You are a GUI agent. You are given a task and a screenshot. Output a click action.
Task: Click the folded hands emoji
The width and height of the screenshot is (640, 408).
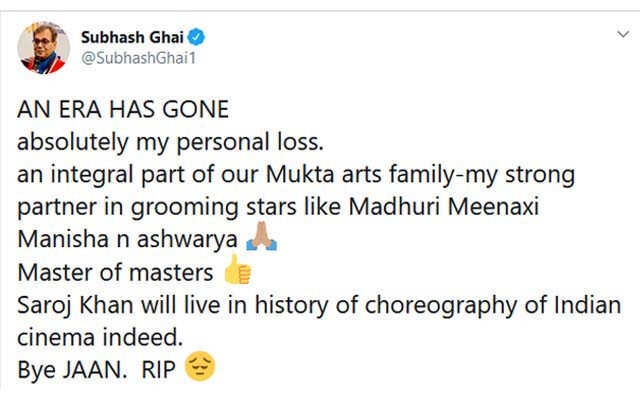point(262,237)
